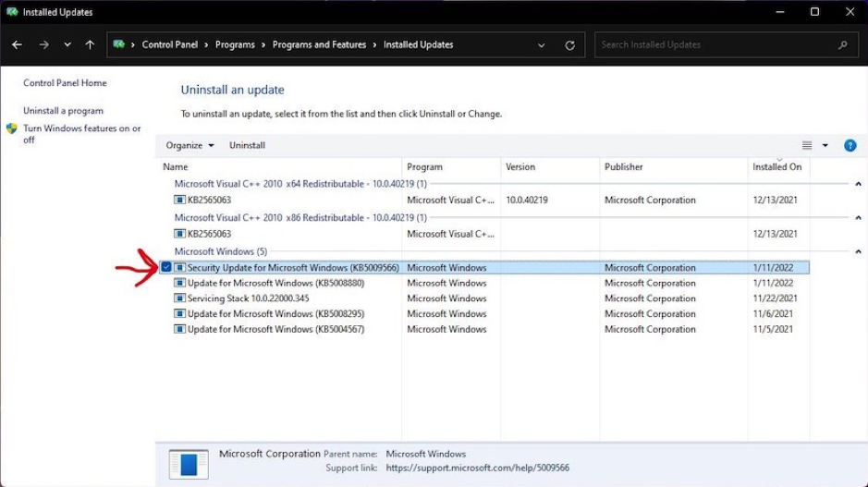Click the shield icon for Windows features
Screen dimensions: 868x487
pos(12,129)
